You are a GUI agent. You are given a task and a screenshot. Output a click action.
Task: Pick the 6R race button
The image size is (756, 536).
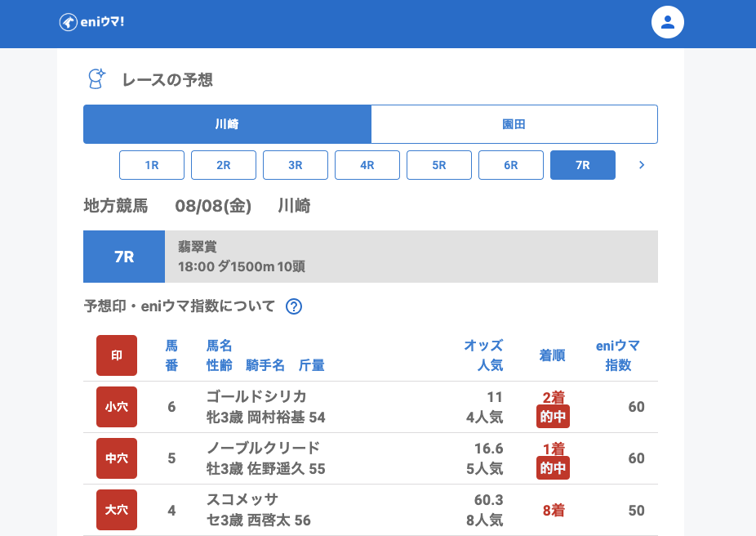tap(511, 165)
